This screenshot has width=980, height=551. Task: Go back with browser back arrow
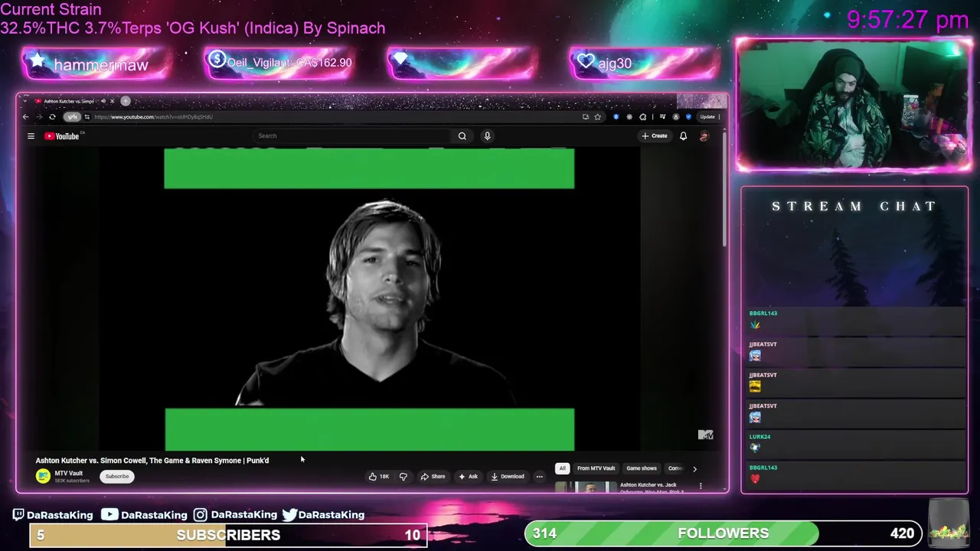pyautogui.click(x=25, y=117)
